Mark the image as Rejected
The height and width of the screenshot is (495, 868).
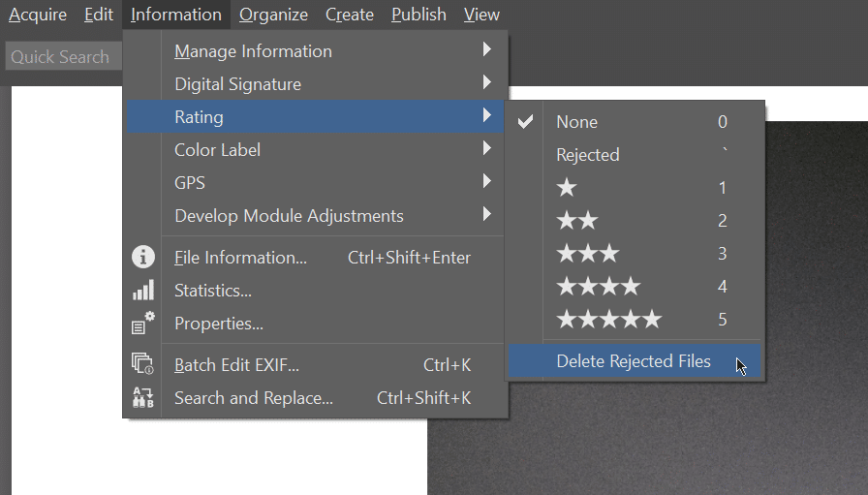pyautogui.click(x=635, y=154)
